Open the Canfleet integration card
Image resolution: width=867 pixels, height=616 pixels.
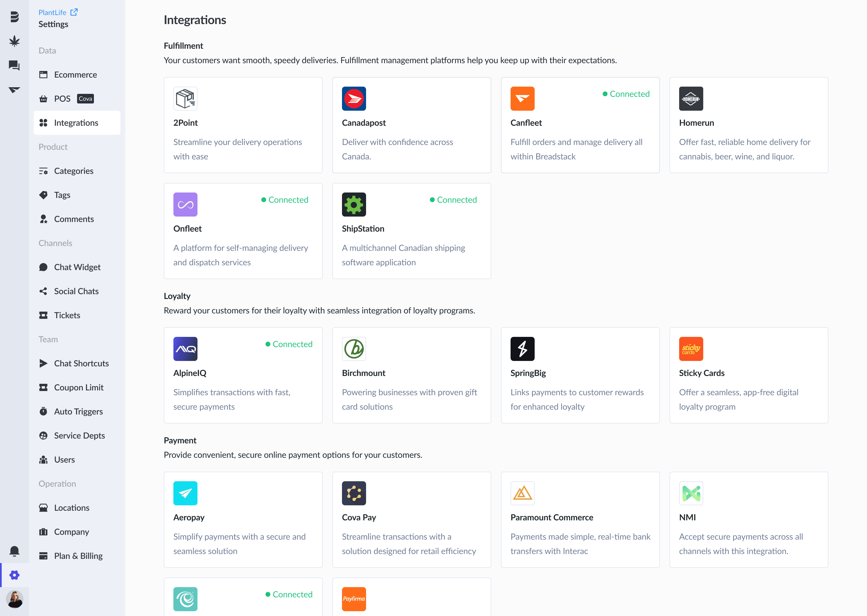[x=580, y=125]
